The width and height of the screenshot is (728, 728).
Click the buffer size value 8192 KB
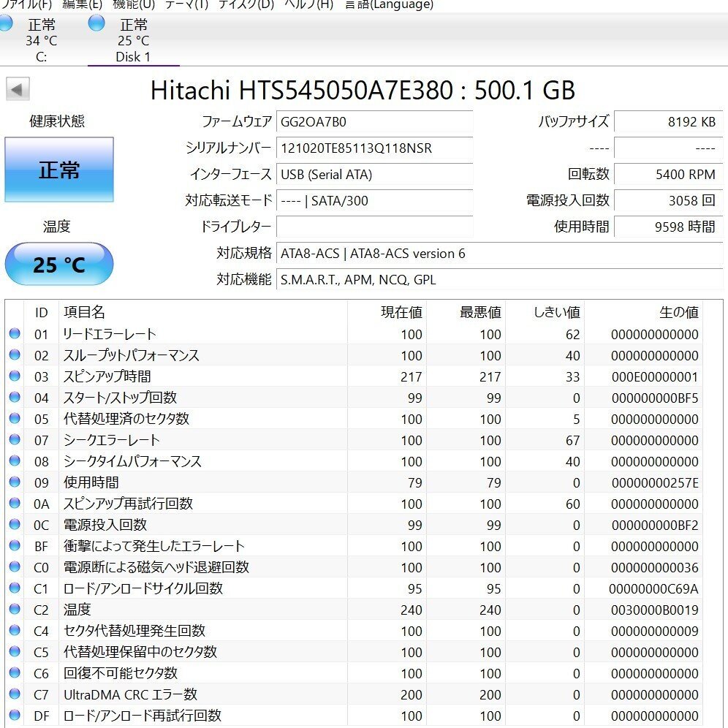(668, 121)
